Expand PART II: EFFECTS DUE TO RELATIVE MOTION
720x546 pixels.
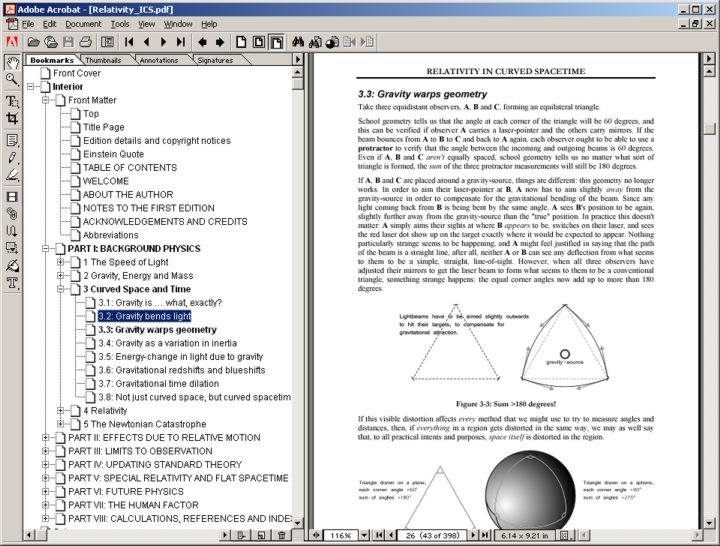45,438
